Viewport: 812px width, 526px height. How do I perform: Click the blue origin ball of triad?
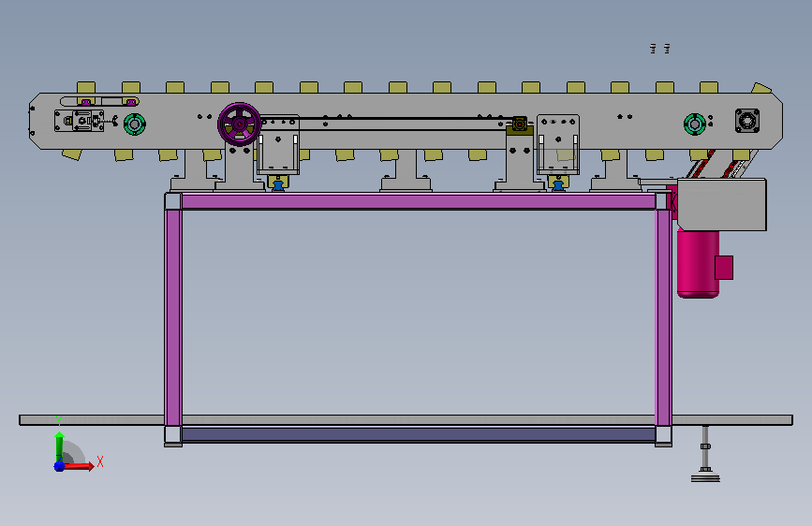click(x=59, y=466)
